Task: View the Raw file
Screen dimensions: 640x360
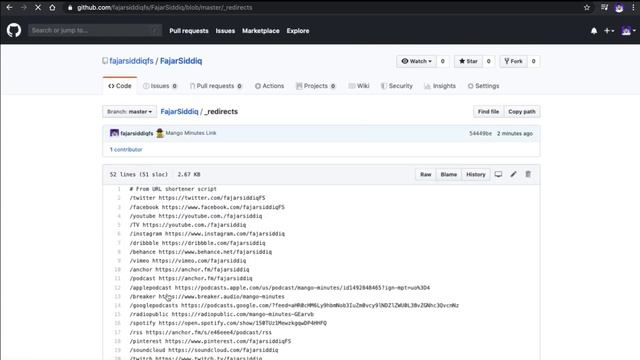Action: tap(425, 174)
